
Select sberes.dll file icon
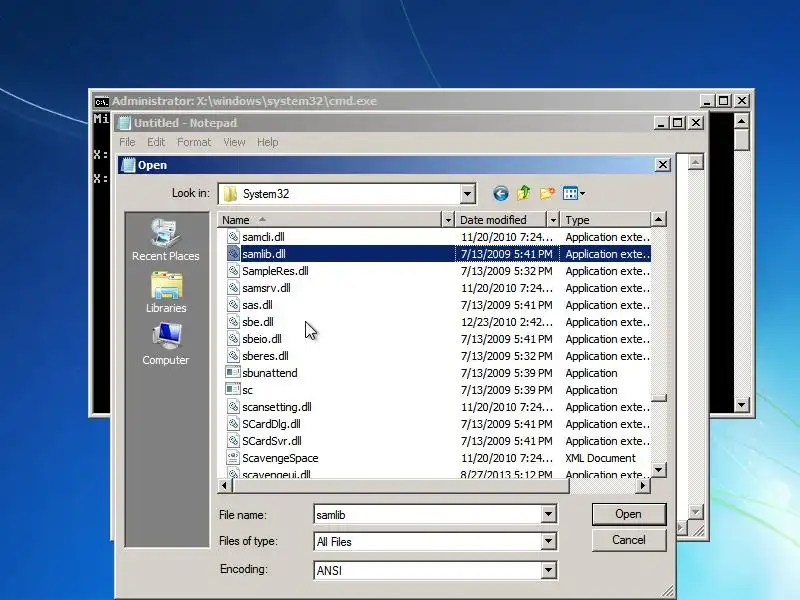(x=233, y=356)
